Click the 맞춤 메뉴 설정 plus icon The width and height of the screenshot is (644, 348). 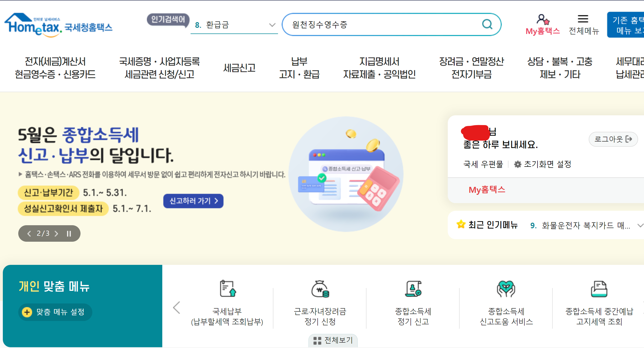27,312
